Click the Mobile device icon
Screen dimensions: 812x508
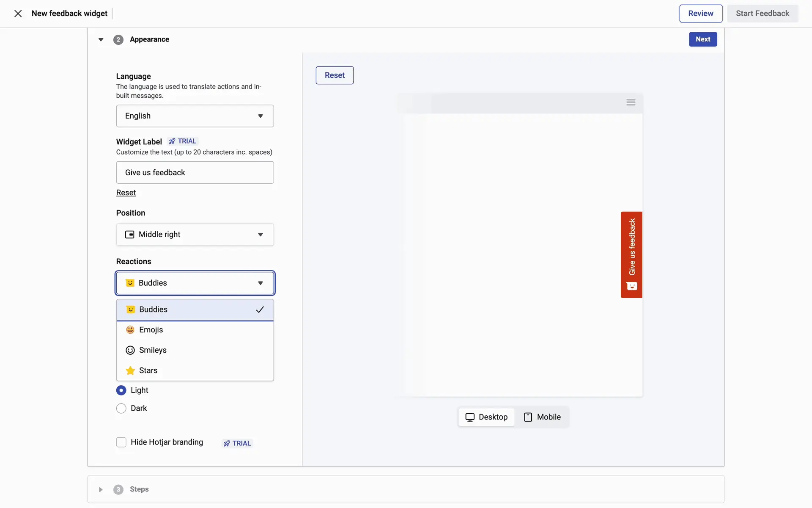[528, 417]
